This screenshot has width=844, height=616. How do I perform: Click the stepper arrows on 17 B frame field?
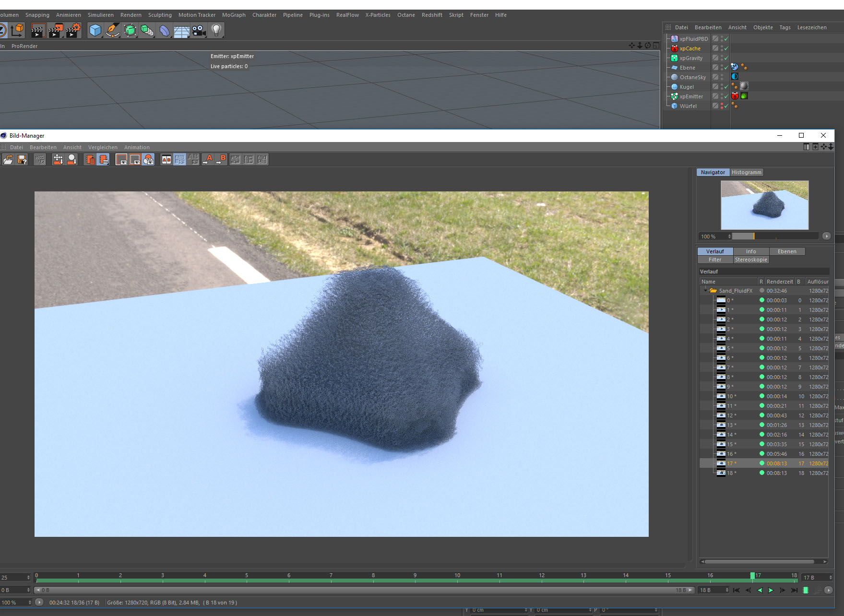pos(831,578)
